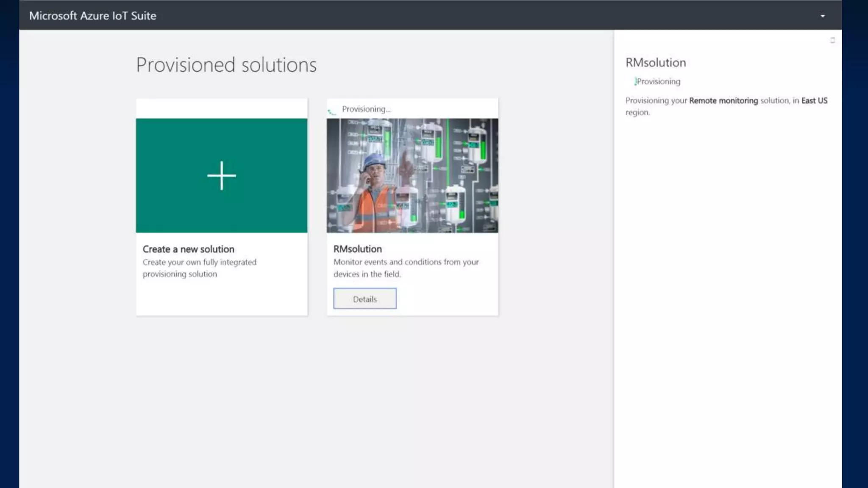
Task: Click 'Provisioning' status label in side panel
Action: (658, 81)
